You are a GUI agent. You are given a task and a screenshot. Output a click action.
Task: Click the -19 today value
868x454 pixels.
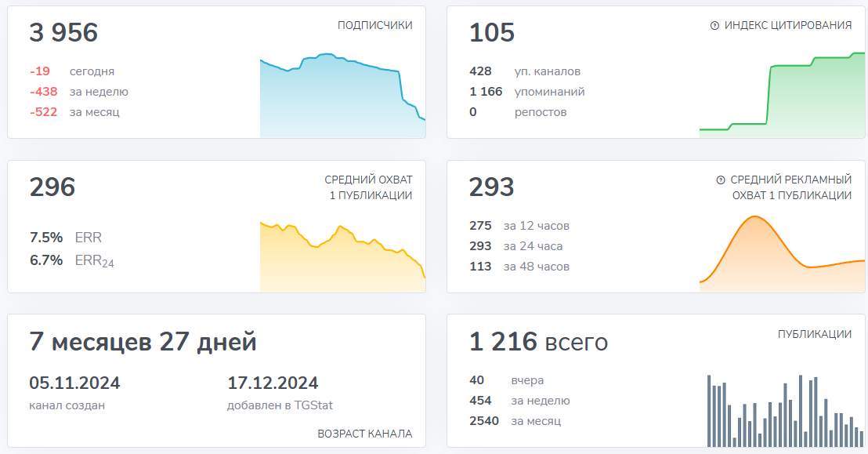(40, 71)
